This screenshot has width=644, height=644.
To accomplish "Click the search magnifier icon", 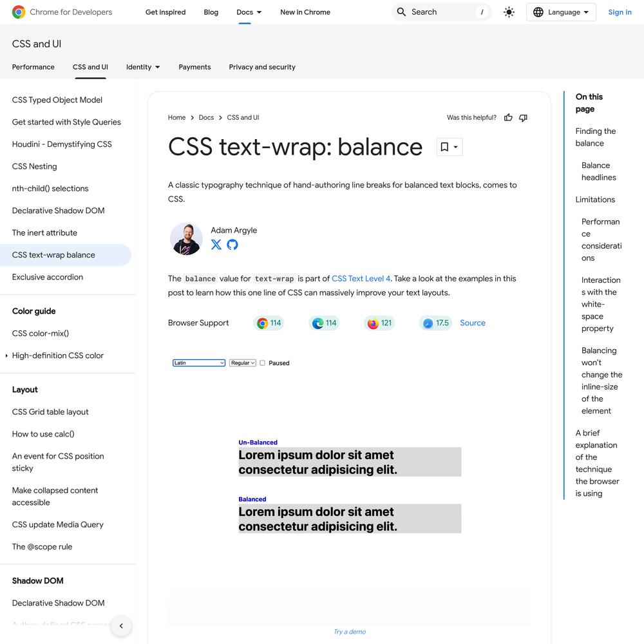I will coord(401,12).
